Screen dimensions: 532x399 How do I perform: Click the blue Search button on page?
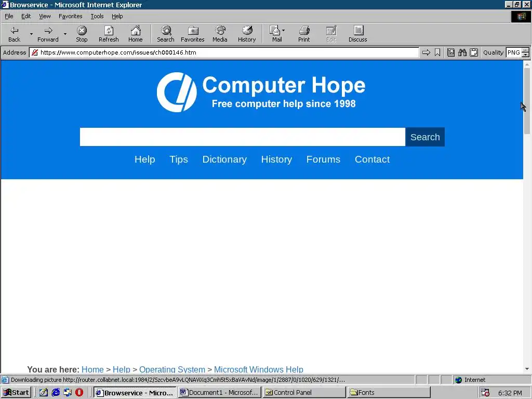pyautogui.click(x=425, y=137)
